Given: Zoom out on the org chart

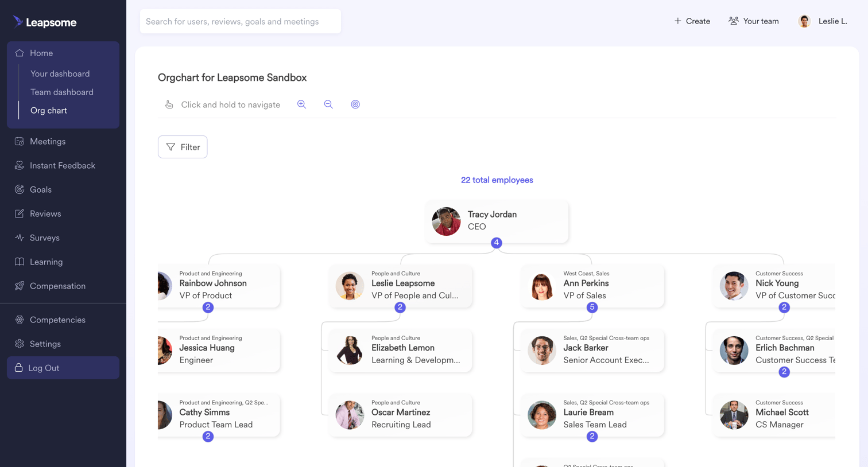Looking at the screenshot, I should coord(328,104).
